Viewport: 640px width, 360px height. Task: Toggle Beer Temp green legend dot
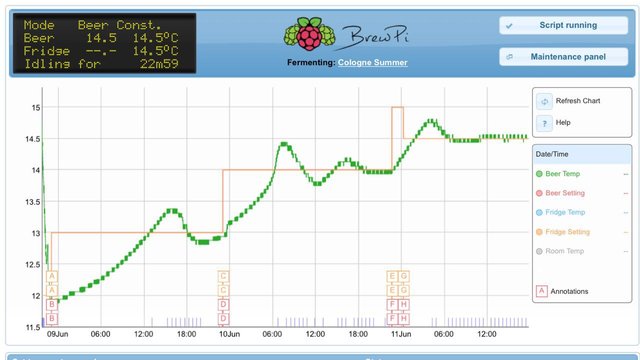(539, 174)
